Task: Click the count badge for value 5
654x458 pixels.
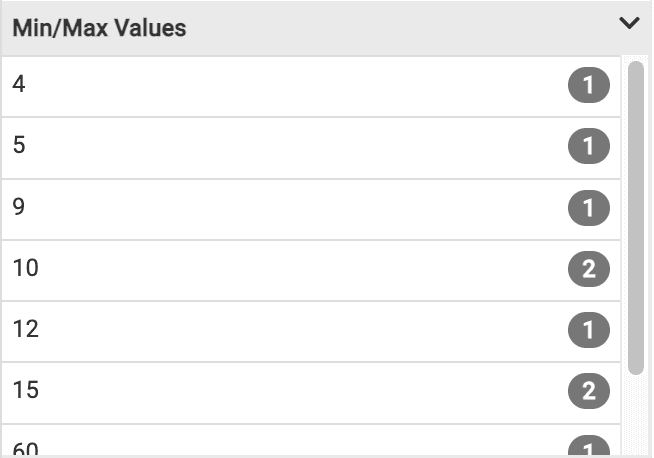Action: pos(588,148)
